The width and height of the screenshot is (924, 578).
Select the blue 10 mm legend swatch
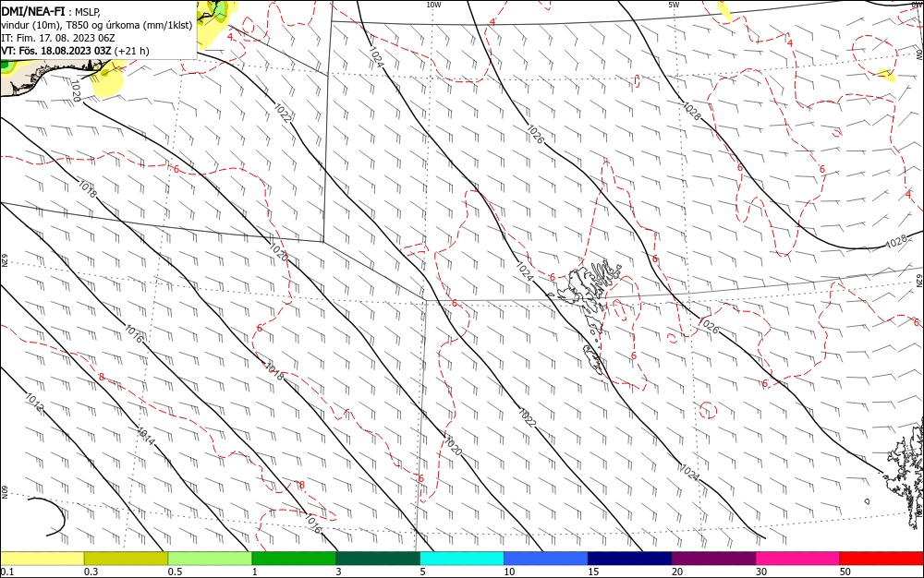pos(546,559)
